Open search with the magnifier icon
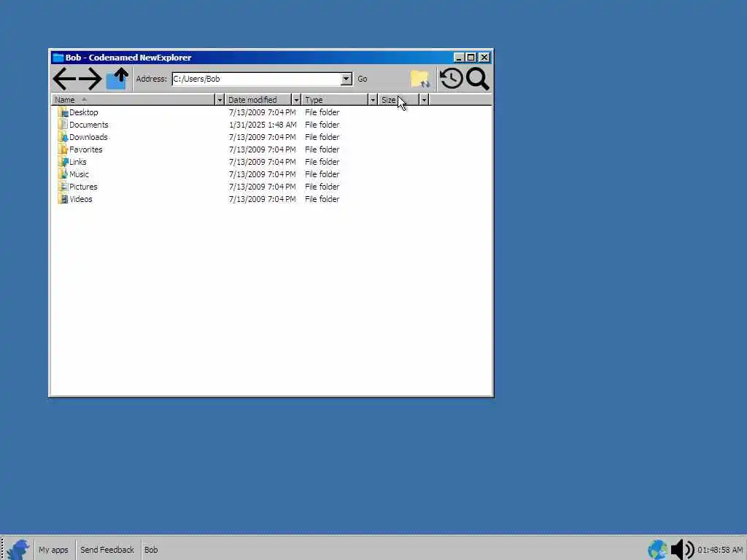 click(477, 79)
